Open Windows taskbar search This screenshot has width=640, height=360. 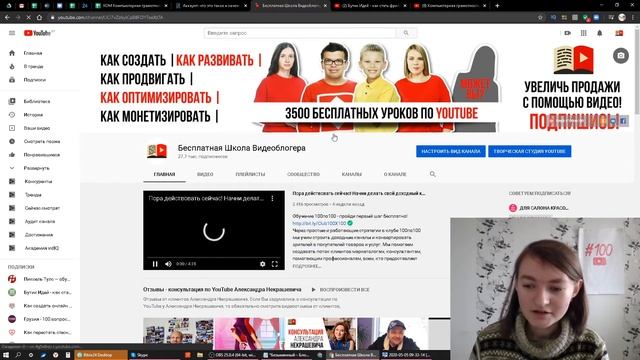click(18, 355)
